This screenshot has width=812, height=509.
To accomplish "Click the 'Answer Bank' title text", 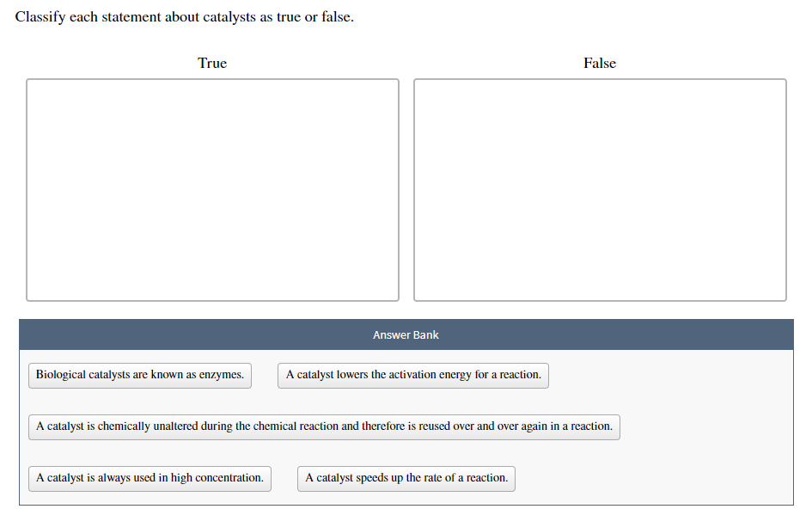I will [x=406, y=335].
